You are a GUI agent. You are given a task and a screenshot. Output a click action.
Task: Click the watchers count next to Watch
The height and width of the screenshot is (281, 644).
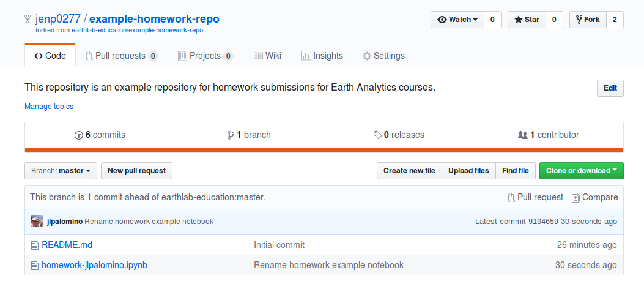click(492, 20)
